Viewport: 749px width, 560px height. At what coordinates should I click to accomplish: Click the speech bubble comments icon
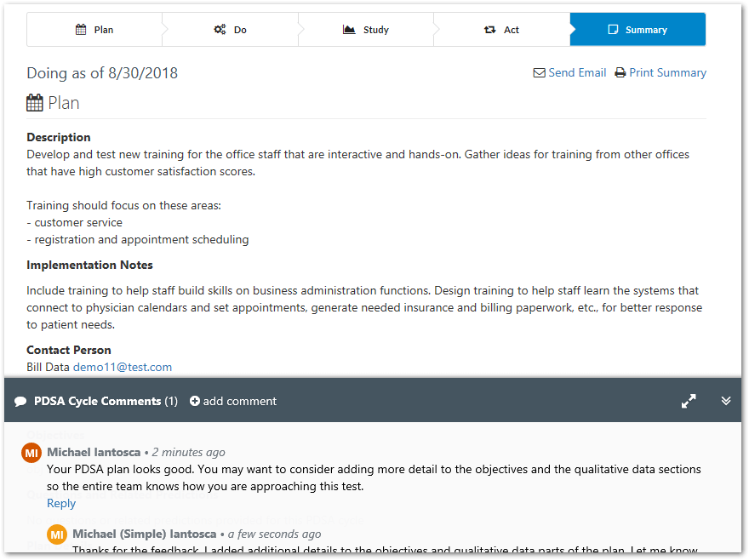(20, 402)
